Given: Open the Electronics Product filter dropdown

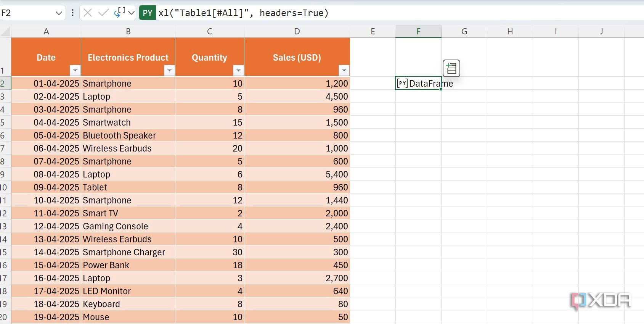Looking at the screenshot, I should [169, 70].
